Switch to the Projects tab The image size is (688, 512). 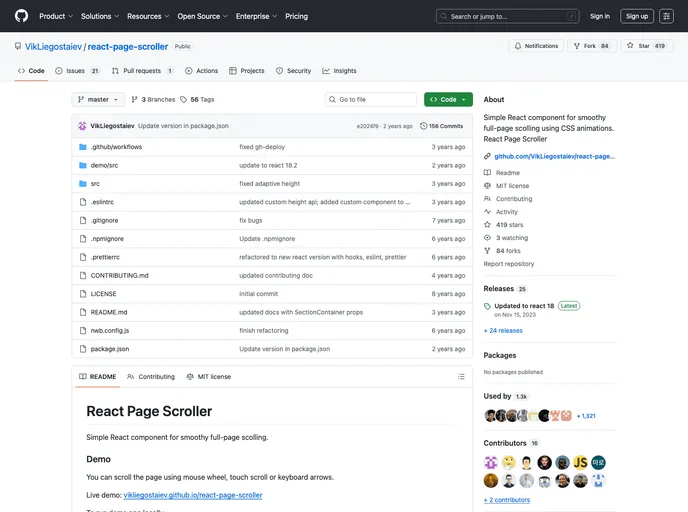click(247, 71)
